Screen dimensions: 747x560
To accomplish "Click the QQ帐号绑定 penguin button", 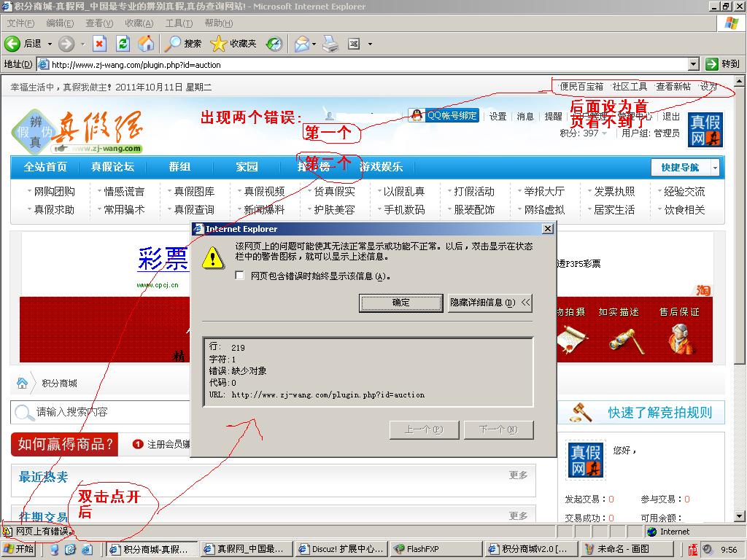I will 444,116.
